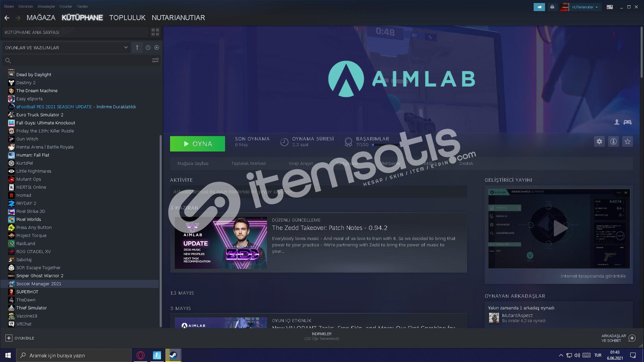Click the single-player person icon
This screenshot has width=644, height=362.
[617, 122]
